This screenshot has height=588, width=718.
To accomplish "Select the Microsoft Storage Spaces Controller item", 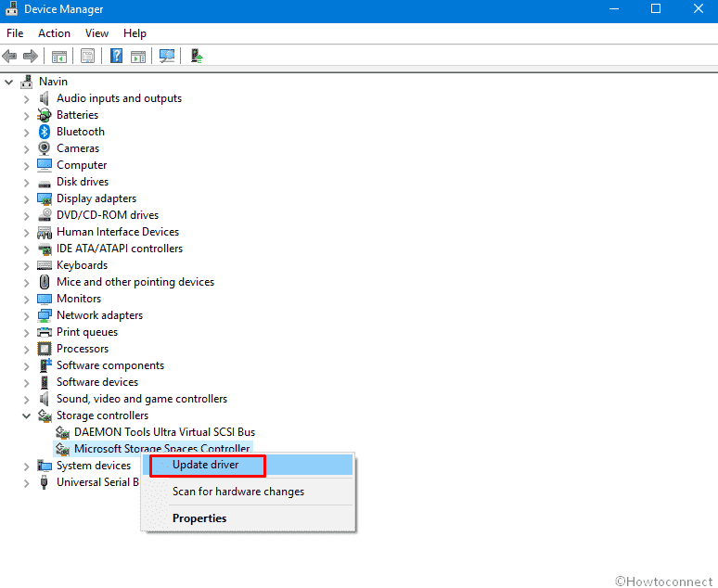I will [x=162, y=448].
